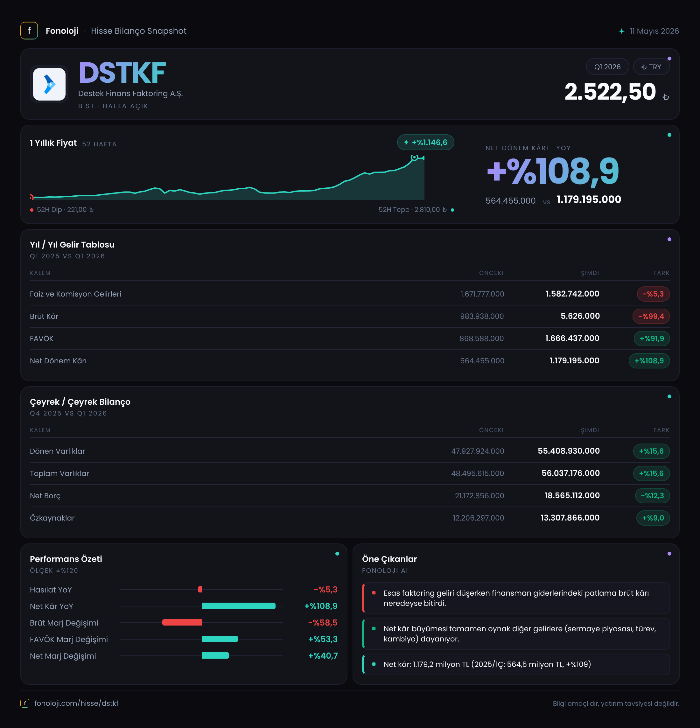Click the +%1.146,6 yearly change badge
This screenshot has width=700, height=728.
pyautogui.click(x=426, y=143)
